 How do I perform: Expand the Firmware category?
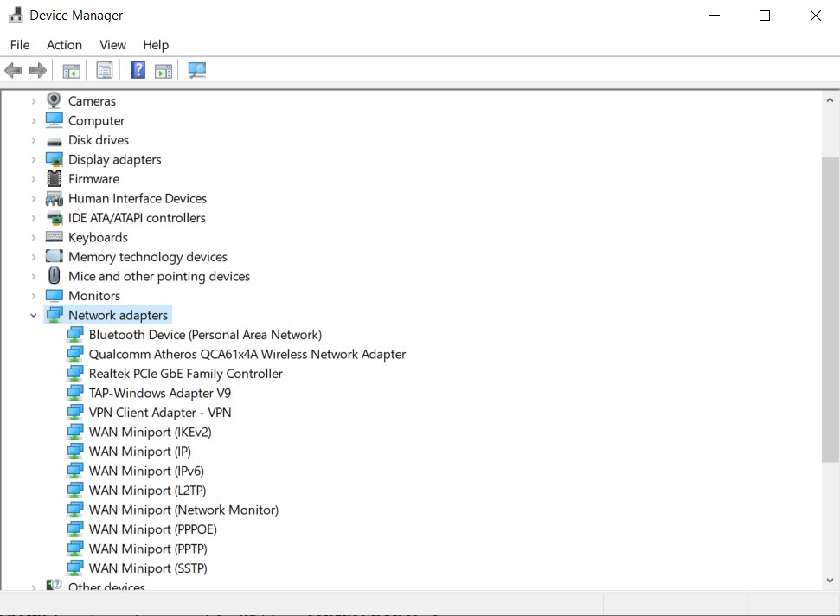coord(33,179)
